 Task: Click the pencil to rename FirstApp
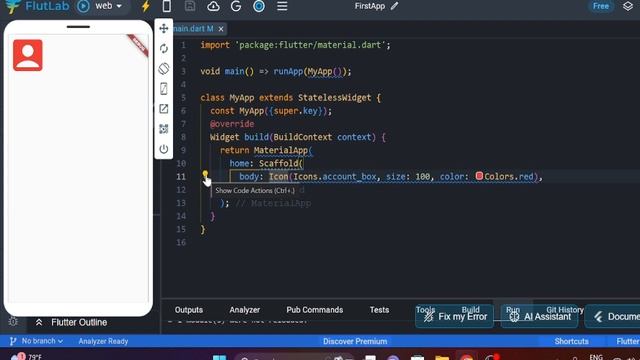[394, 6]
